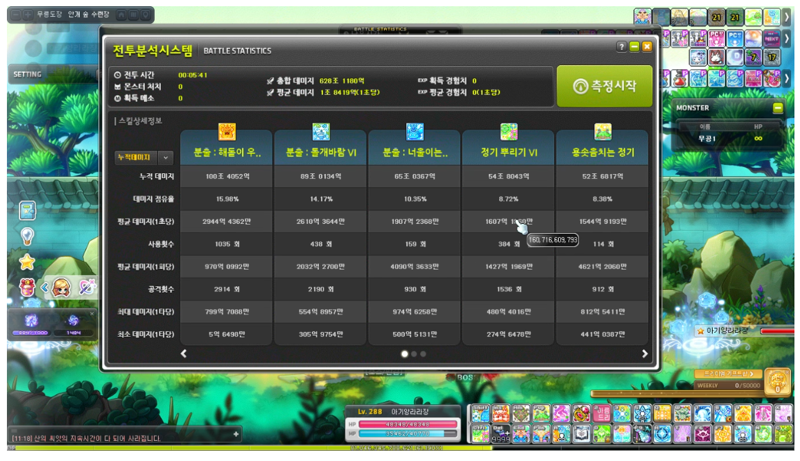Click the blonde character face shortcut icon
Screen dimensions: 800x461
pyautogui.click(x=61, y=288)
